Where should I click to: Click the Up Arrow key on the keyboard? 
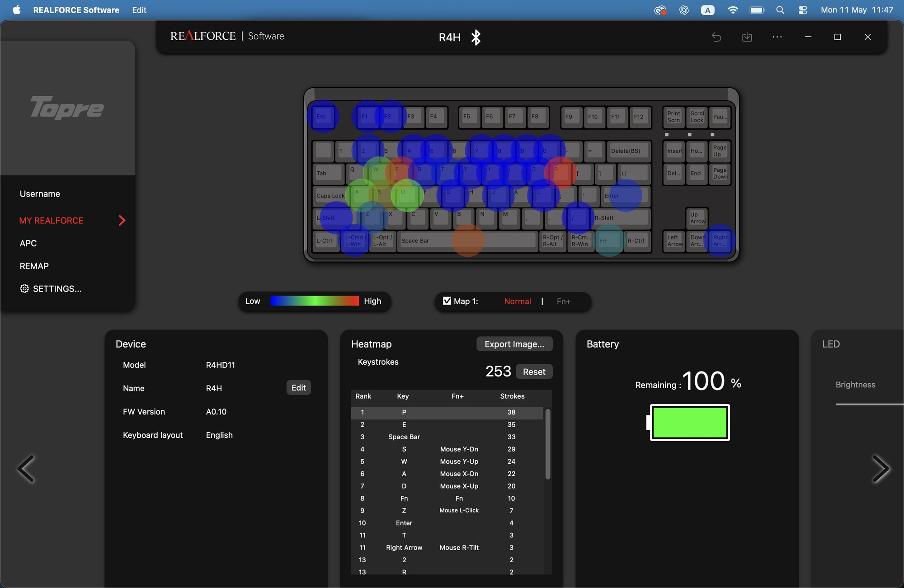pos(697,218)
